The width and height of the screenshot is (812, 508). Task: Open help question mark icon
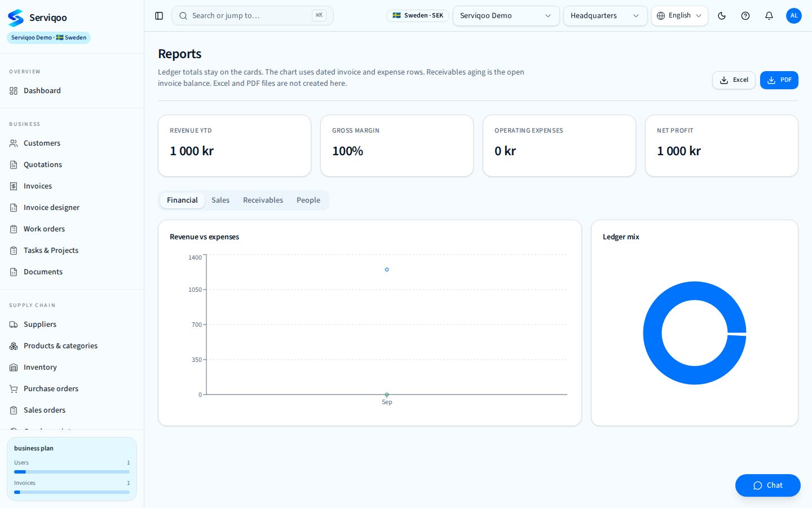[x=745, y=16]
